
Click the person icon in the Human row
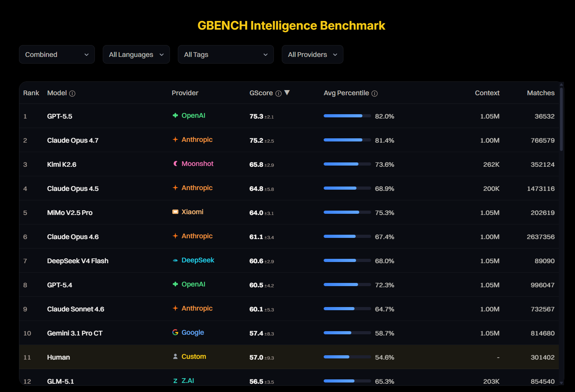(x=175, y=356)
